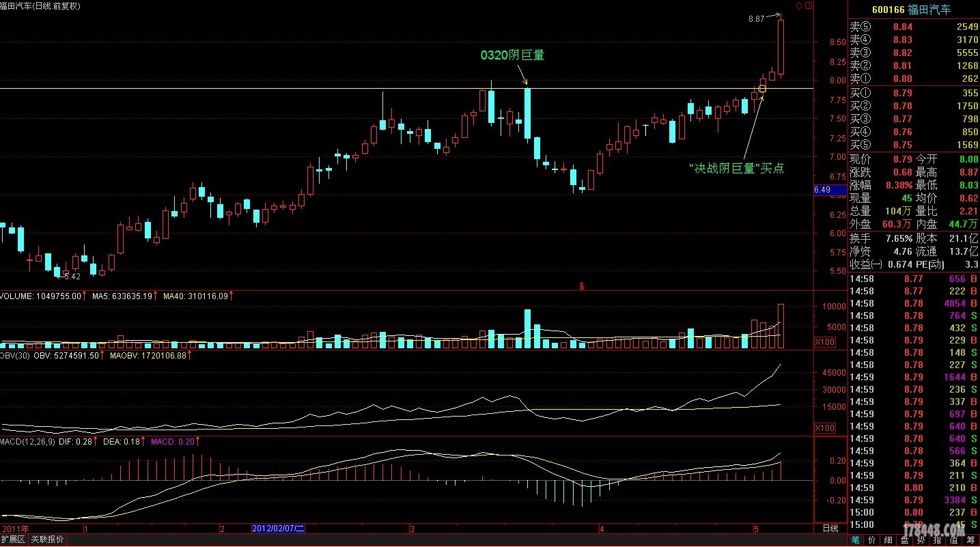Viewport: 980px width, 547px height.
Task: Open the 日线 period selector
Action: 829,529
